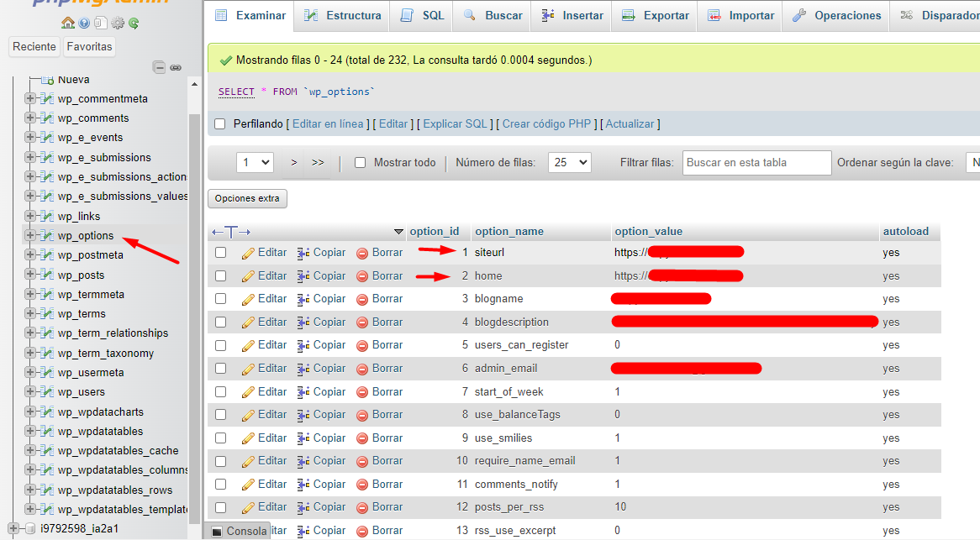This screenshot has width=980, height=540.
Task: Go to next page with > button
Action: (x=294, y=162)
